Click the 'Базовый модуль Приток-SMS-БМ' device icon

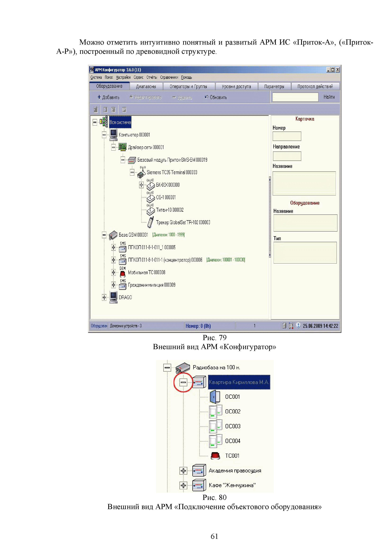pyautogui.click(x=132, y=160)
